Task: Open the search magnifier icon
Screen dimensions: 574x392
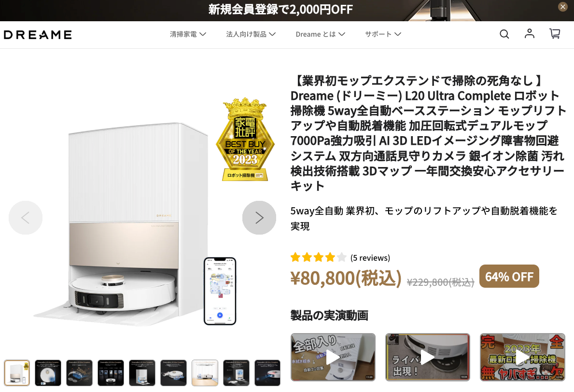Action: click(x=504, y=34)
